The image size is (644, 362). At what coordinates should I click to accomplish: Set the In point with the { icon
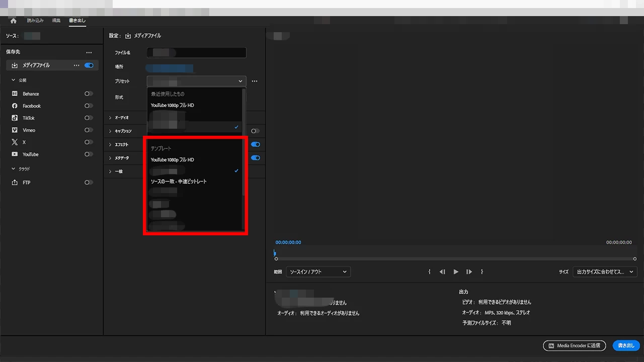pos(430,271)
